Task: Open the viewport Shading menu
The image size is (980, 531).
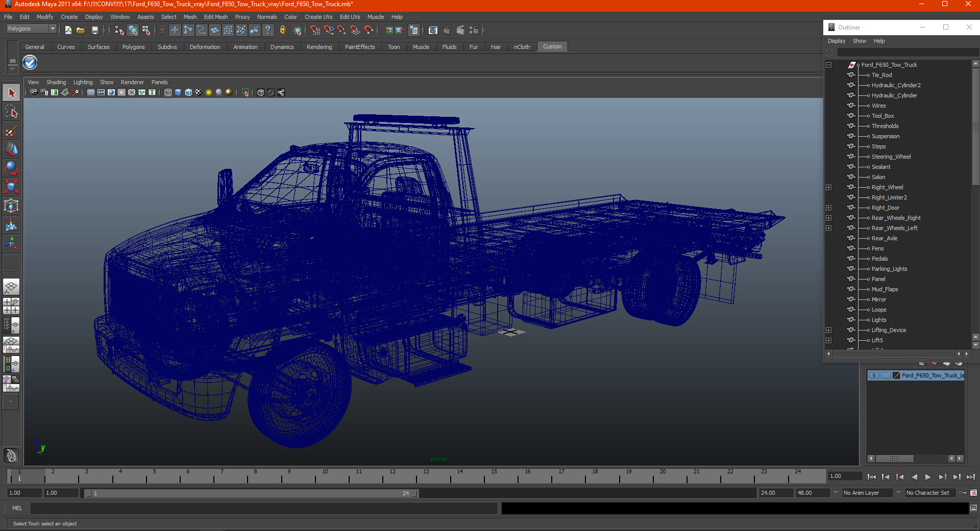Action: [56, 82]
